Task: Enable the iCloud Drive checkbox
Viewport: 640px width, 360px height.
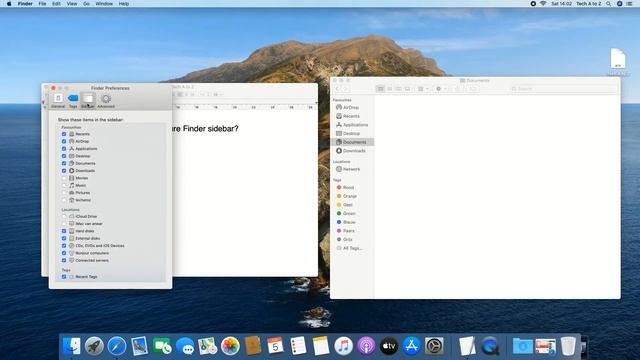Action: 64,216
